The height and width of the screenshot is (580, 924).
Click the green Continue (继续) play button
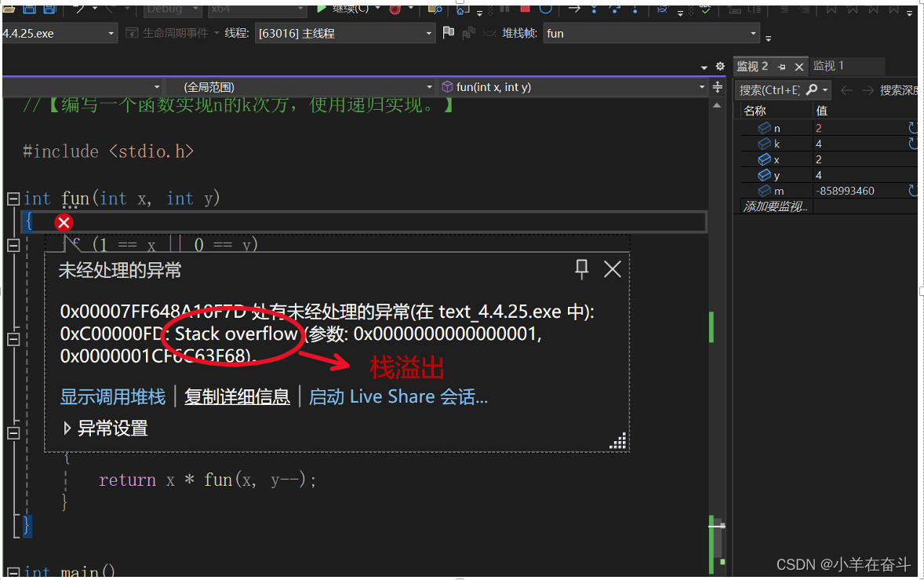pyautogui.click(x=321, y=9)
